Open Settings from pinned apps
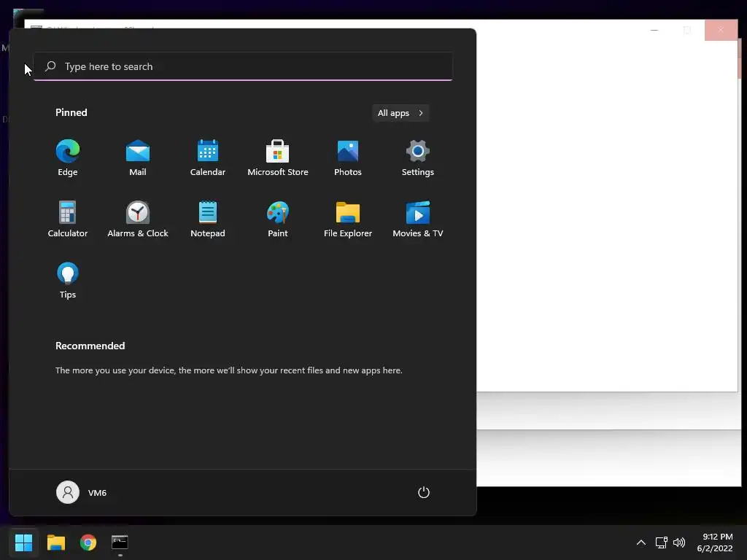The width and height of the screenshot is (747, 560). (418, 157)
